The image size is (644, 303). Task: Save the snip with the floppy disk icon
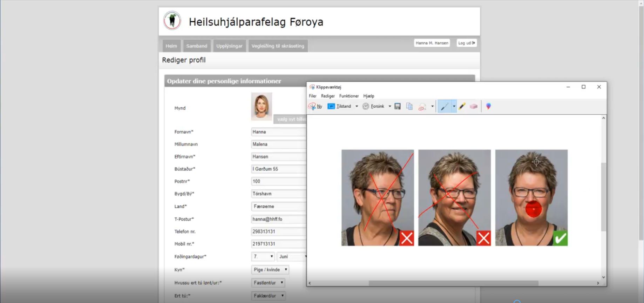pyautogui.click(x=398, y=106)
